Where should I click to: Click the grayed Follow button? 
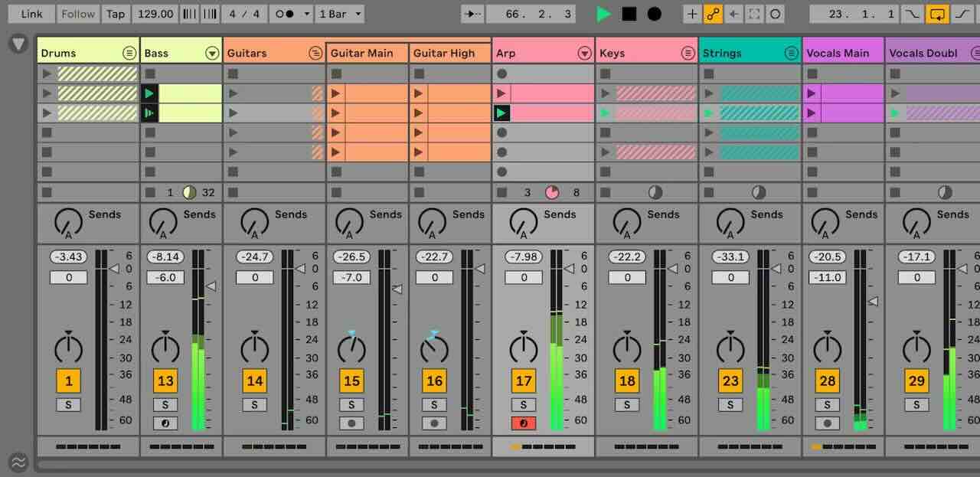(x=78, y=14)
